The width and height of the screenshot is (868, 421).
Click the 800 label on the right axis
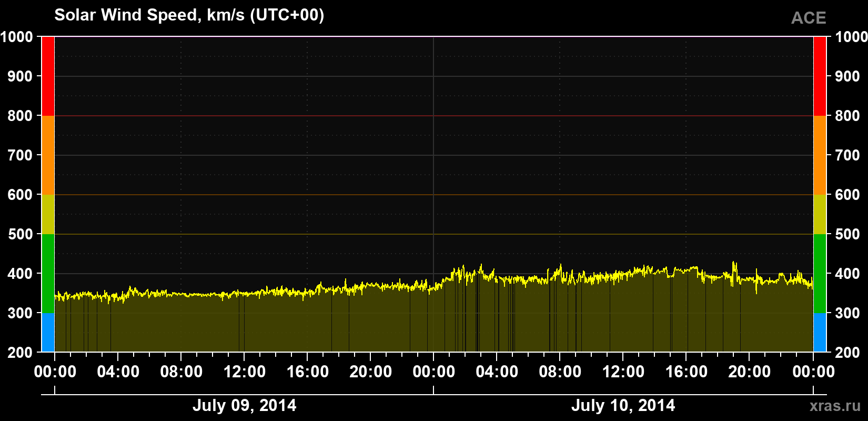[x=847, y=116]
